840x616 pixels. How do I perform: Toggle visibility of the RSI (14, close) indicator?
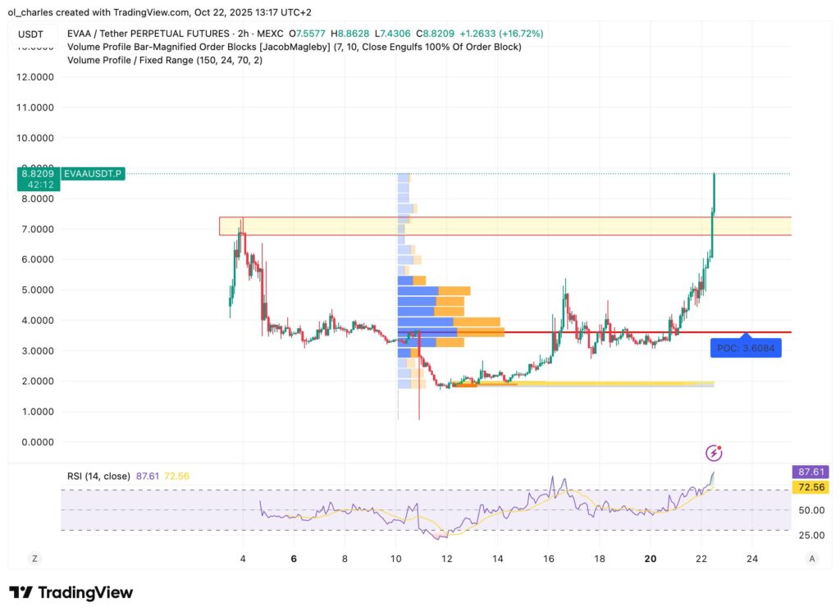[x=100, y=475]
